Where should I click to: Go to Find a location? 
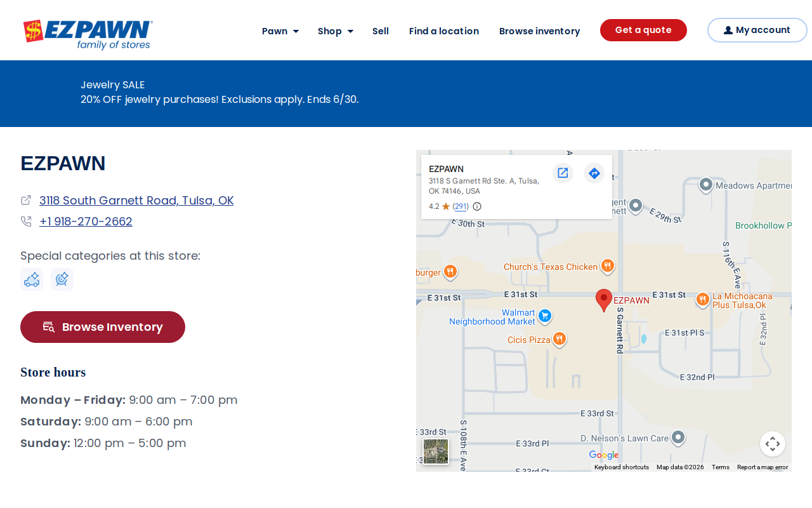pyautogui.click(x=444, y=31)
